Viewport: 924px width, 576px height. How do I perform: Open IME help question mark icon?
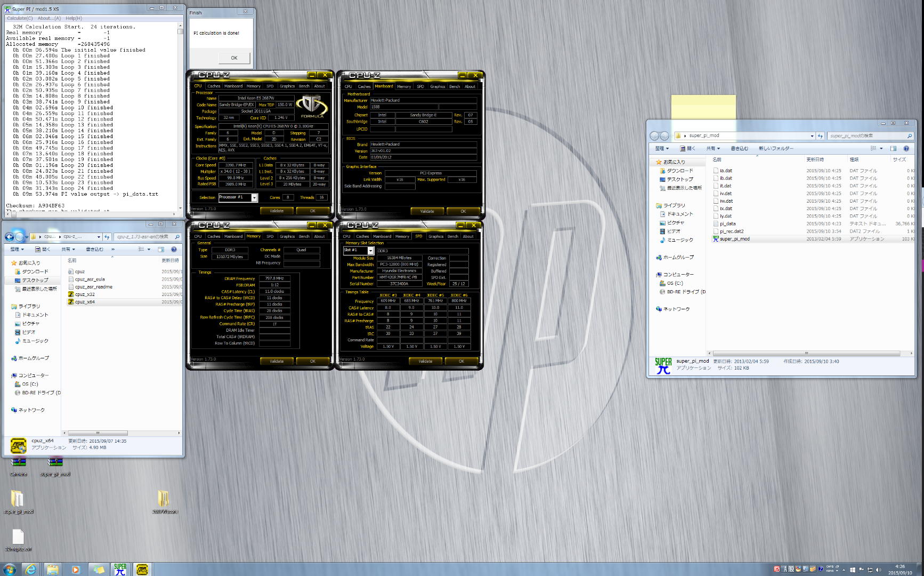[821, 569]
